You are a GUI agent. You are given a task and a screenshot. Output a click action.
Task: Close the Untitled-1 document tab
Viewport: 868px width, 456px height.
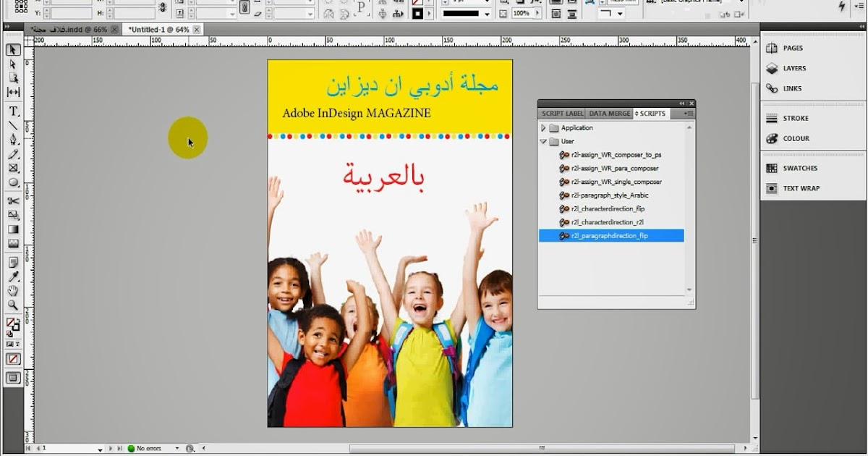point(197,30)
